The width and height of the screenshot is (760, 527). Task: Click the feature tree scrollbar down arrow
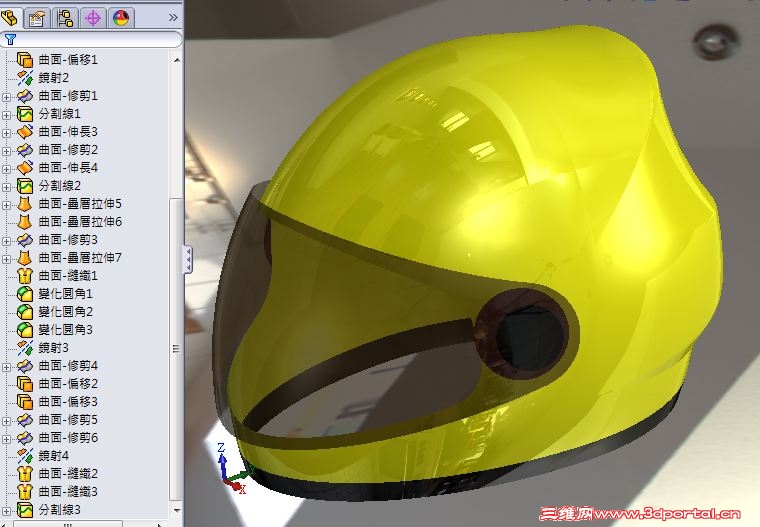point(176,510)
